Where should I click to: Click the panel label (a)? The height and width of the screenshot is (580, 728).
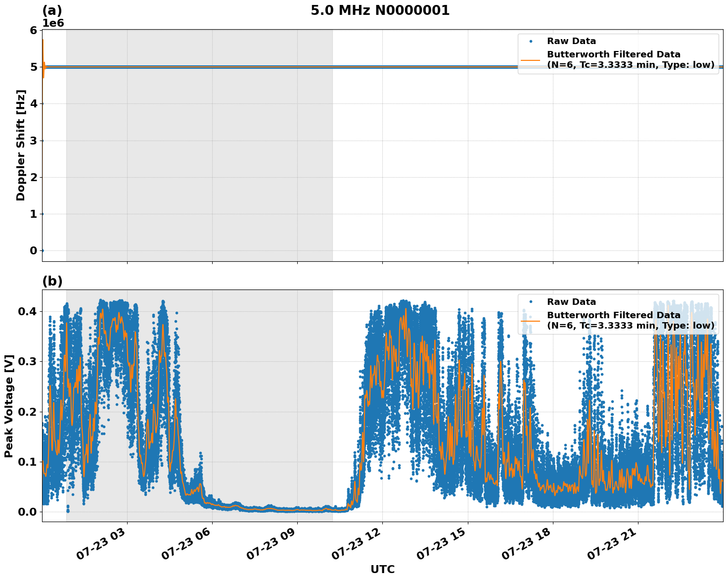(52, 9)
